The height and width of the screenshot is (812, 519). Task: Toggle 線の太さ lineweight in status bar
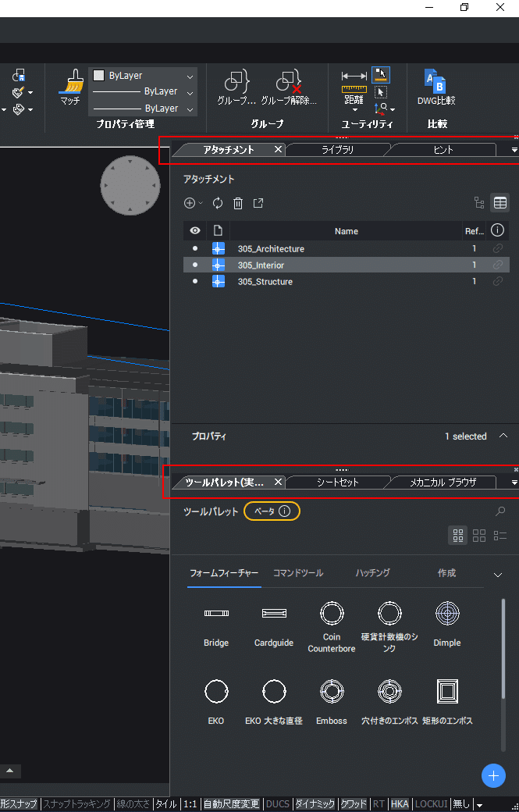click(133, 803)
